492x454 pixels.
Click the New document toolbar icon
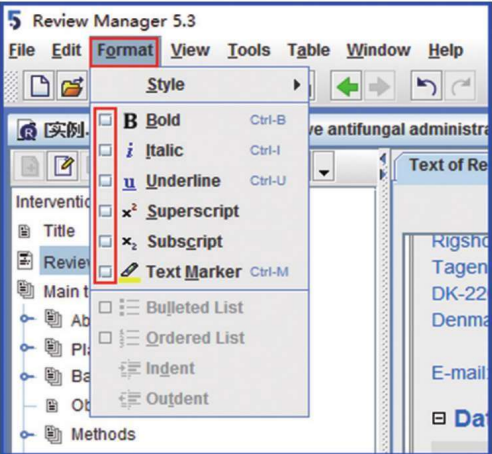(x=39, y=86)
